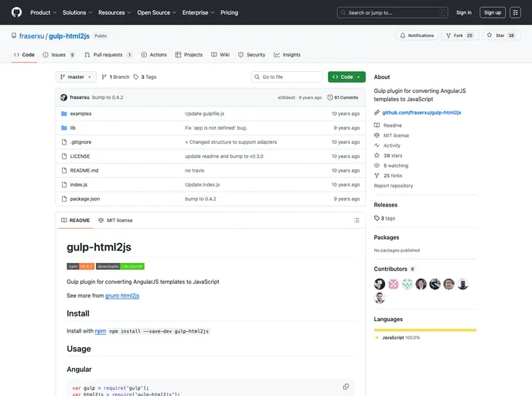The image size is (532, 396).
Task: Click the MIT license sidebar link
Action: point(391,135)
